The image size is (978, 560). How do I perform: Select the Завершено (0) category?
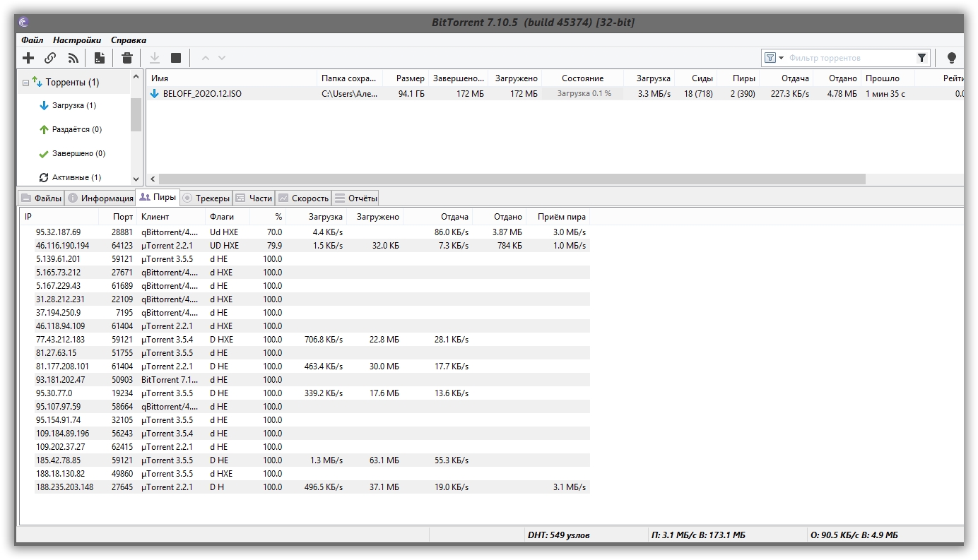[78, 154]
